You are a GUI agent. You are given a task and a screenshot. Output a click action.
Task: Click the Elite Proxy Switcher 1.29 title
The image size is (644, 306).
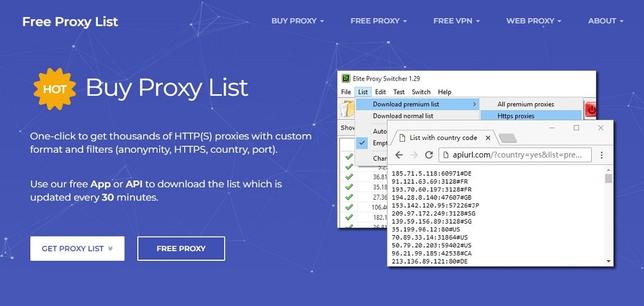(x=386, y=79)
